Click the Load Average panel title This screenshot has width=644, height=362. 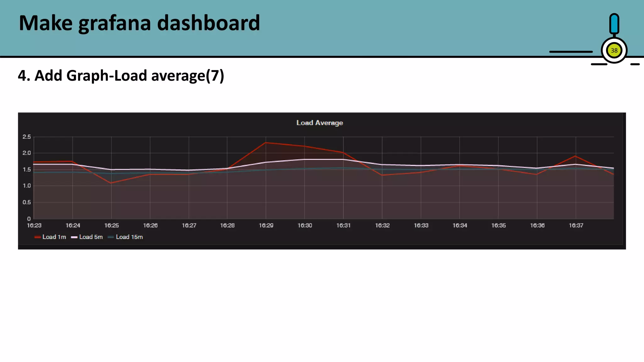[319, 123]
